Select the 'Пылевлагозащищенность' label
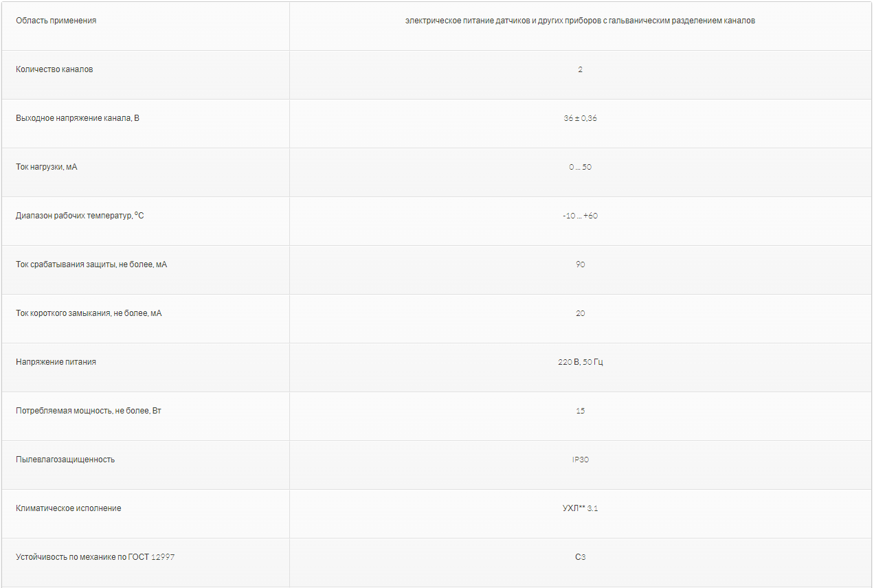874x588 pixels. (x=65, y=460)
